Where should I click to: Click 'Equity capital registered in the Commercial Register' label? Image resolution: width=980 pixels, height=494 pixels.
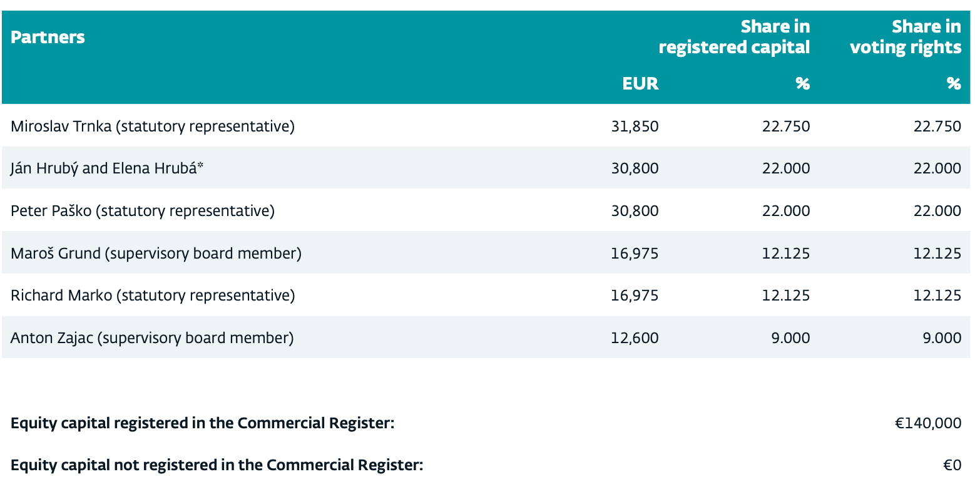pyautogui.click(x=202, y=423)
